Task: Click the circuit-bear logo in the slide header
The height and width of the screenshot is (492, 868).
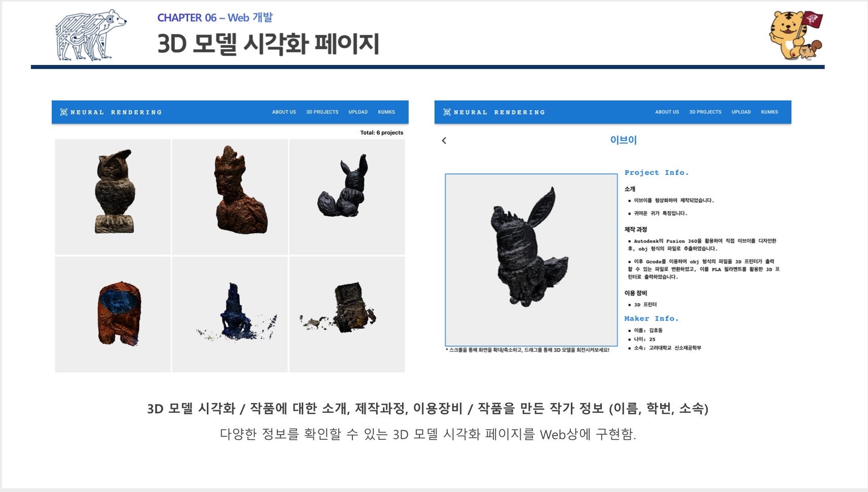Action: [x=87, y=34]
